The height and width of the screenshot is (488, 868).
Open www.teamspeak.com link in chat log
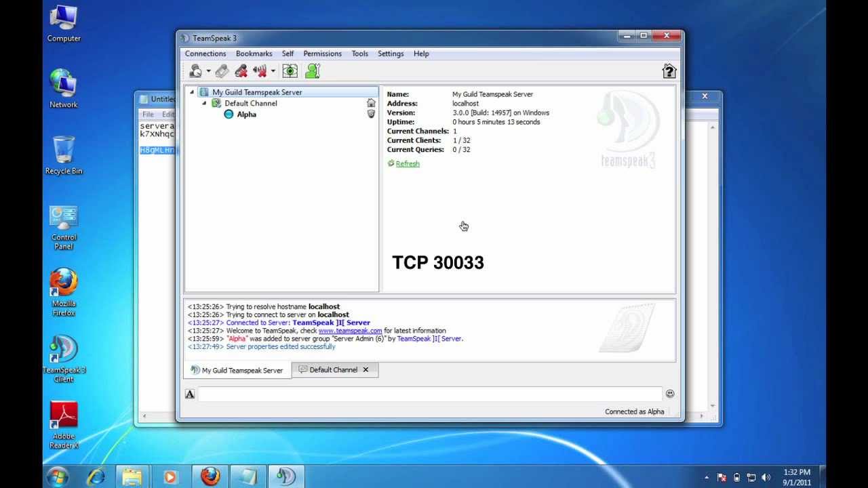[x=350, y=331]
